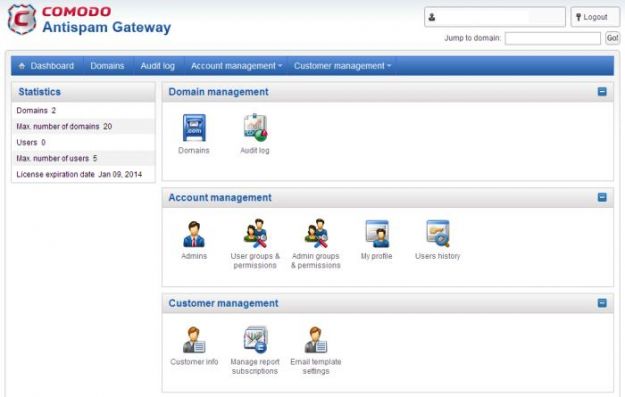This screenshot has height=397, width=625.
Task: Click the Customer management panel heading text
Action: click(223, 303)
